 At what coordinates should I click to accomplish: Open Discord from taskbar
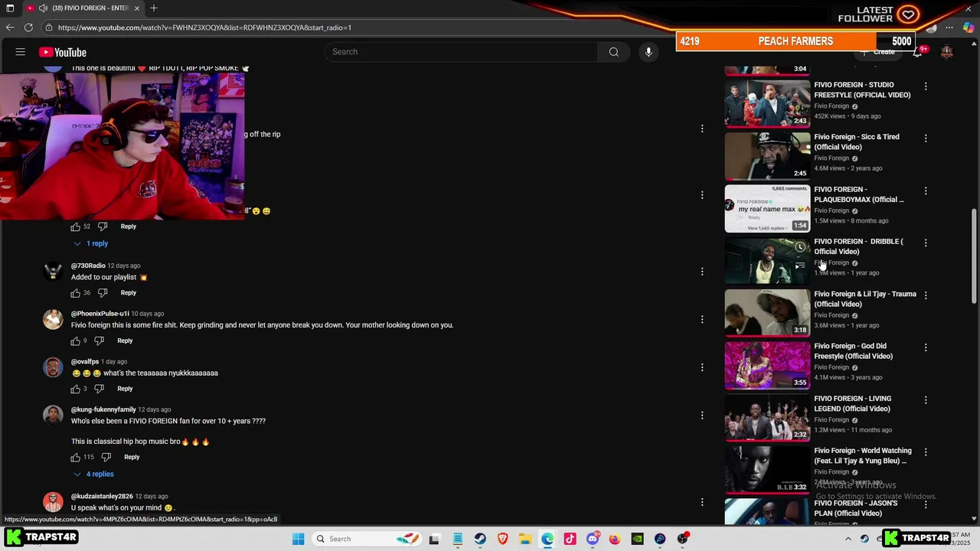point(593,539)
